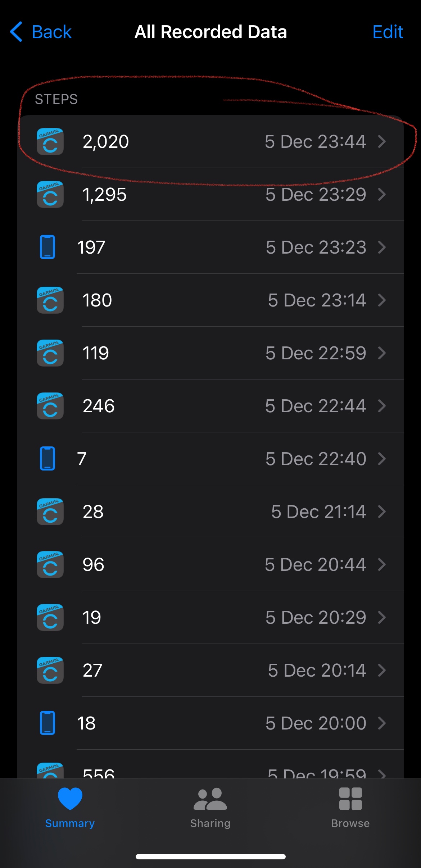Expand chevron for 5 Dec 23:44 entry
Screen dimensions: 421x868
coord(382,142)
